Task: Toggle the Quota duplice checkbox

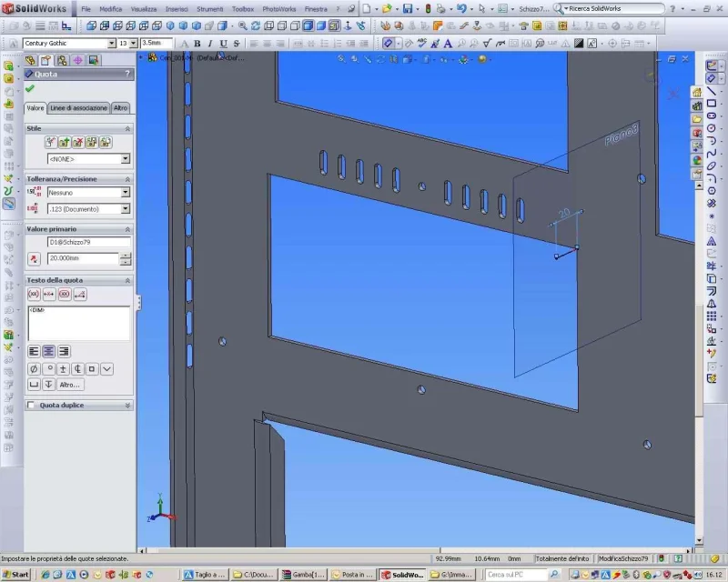Action: click(x=31, y=406)
